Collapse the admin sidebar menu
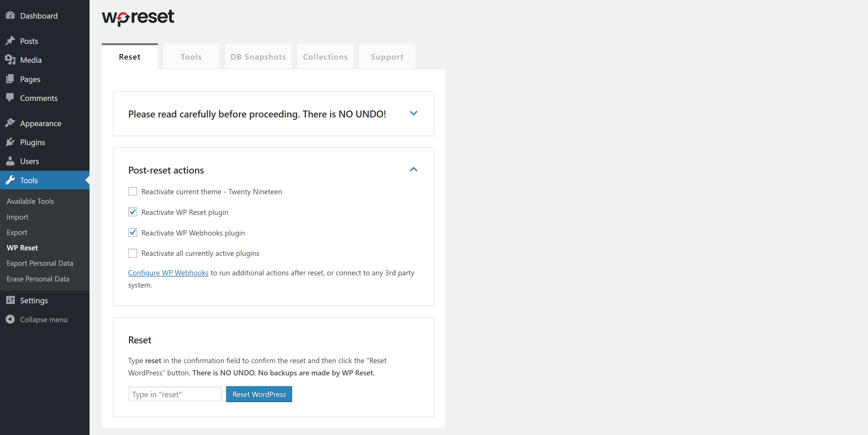The height and width of the screenshot is (435, 868). point(43,320)
